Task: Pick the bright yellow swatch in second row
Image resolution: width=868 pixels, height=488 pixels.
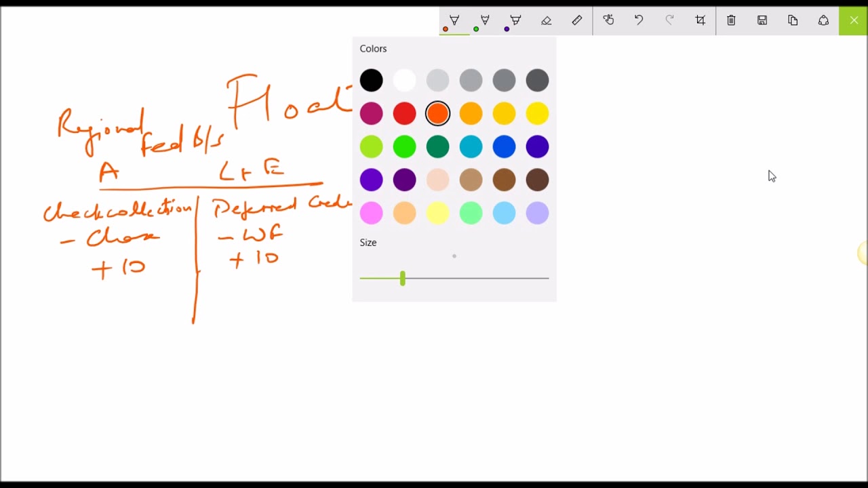Action: pyautogui.click(x=537, y=114)
